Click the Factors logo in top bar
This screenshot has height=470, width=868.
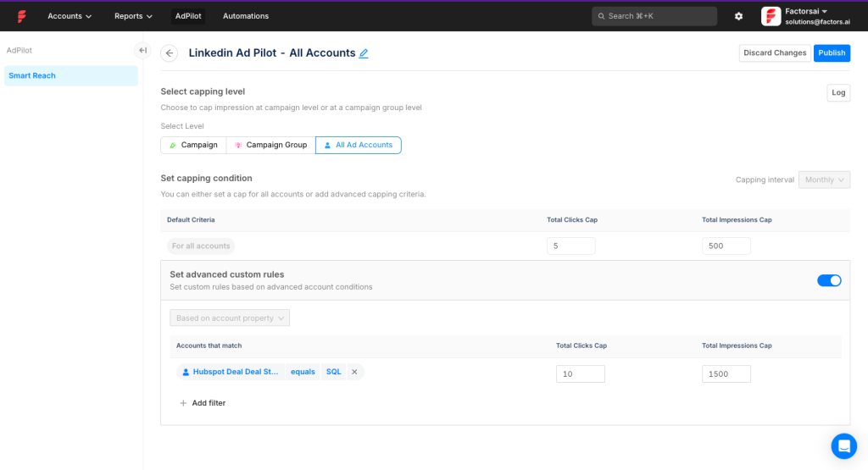pyautogui.click(x=21, y=16)
